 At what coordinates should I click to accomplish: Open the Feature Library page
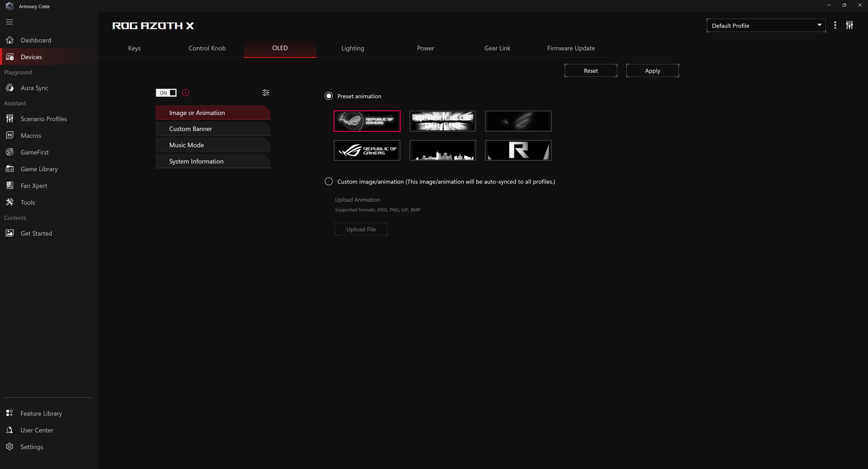[x=49, y=413]
